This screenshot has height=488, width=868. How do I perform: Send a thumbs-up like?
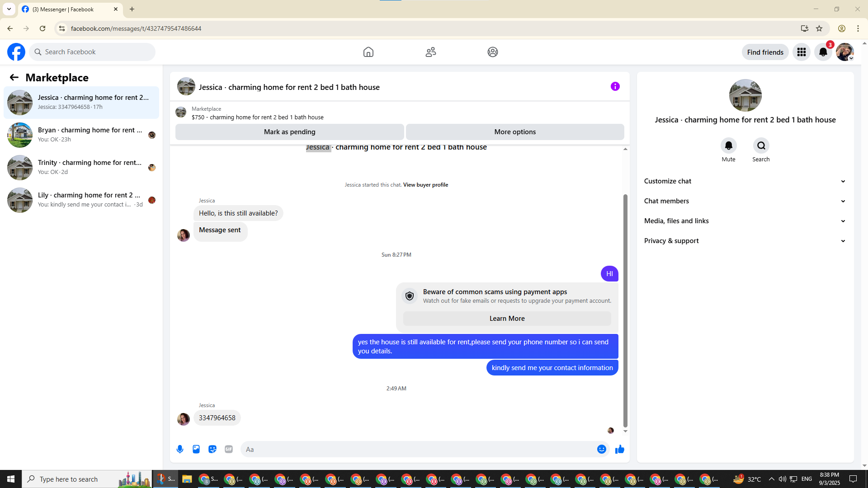(x=620, y=449)
